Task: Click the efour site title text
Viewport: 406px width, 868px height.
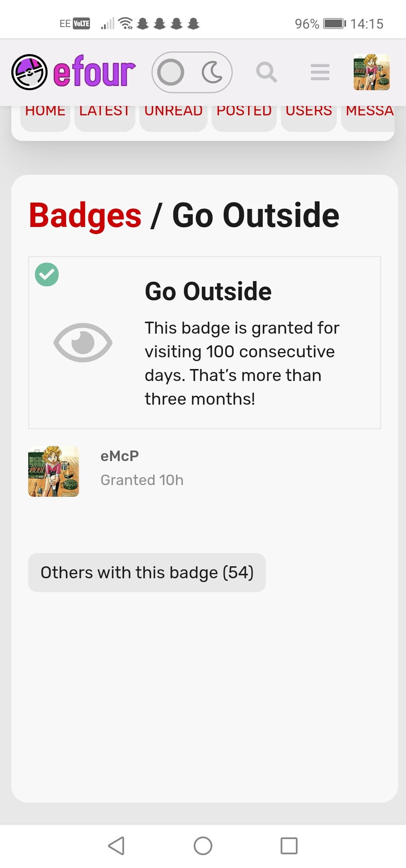Action: [94, 72]
